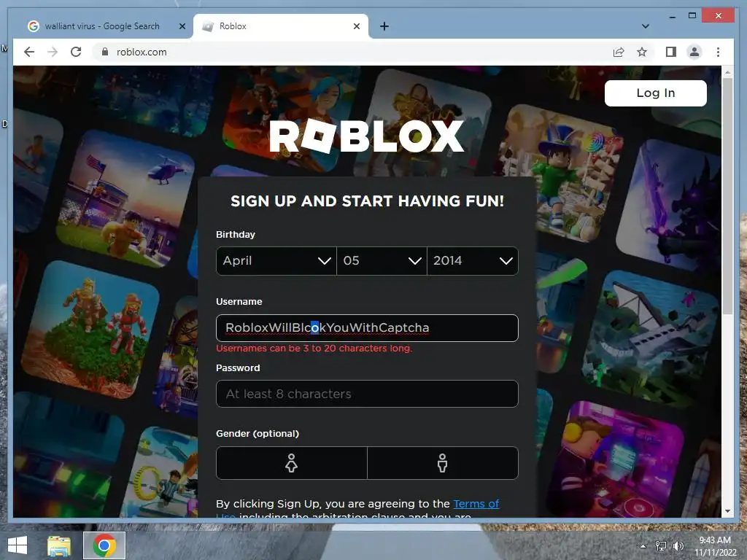Open the birthday year dropdown showing 2014
The height and width of the screenshot is (560, 747).
click(x=473, y=261)
